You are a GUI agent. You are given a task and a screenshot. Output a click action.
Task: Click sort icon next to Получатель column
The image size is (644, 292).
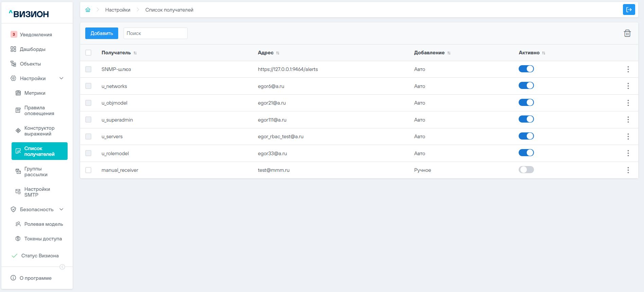click(135, 53)
